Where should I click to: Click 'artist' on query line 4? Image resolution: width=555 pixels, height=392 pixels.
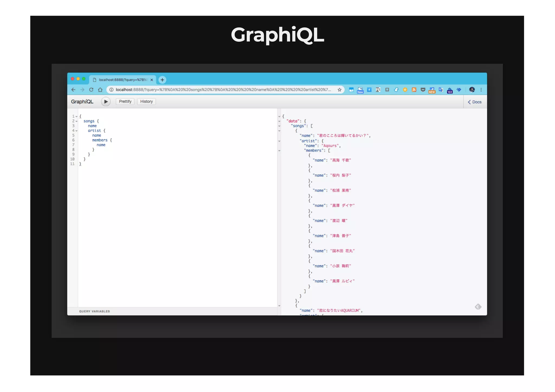tap(94, 131)
